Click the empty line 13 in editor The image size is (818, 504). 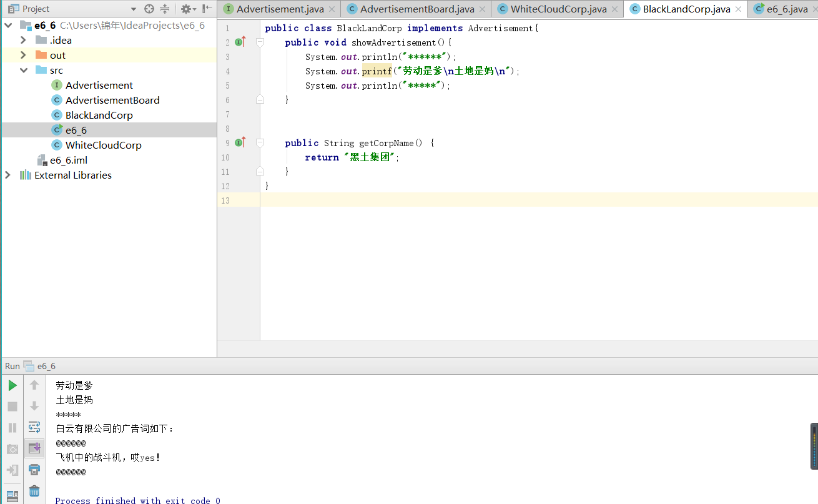[539, 200]
